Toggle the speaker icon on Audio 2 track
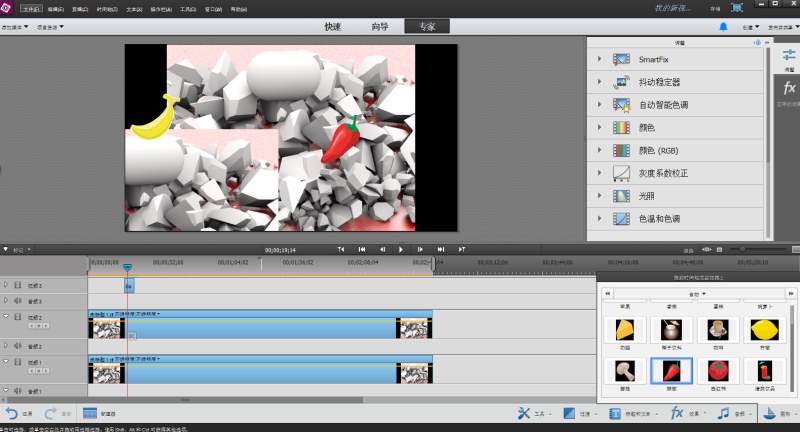 18,346
